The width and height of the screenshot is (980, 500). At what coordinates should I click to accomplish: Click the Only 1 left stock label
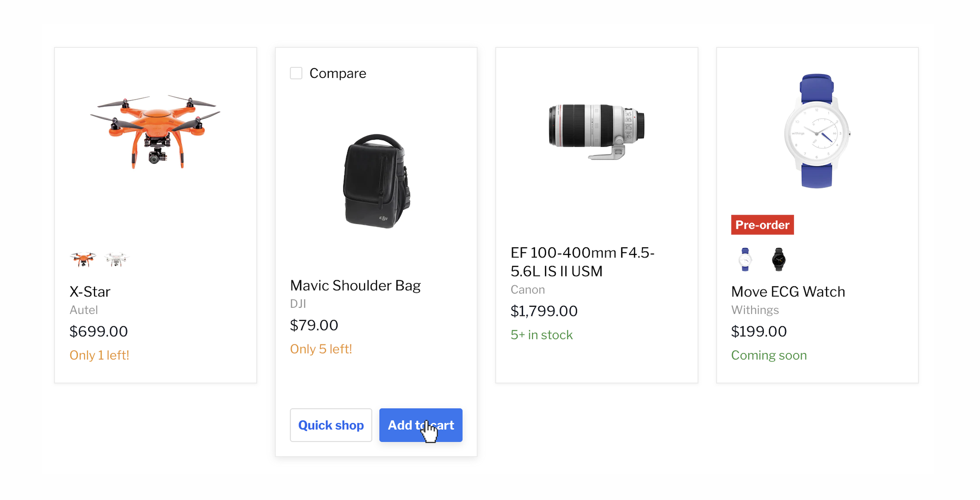(99, 355)
